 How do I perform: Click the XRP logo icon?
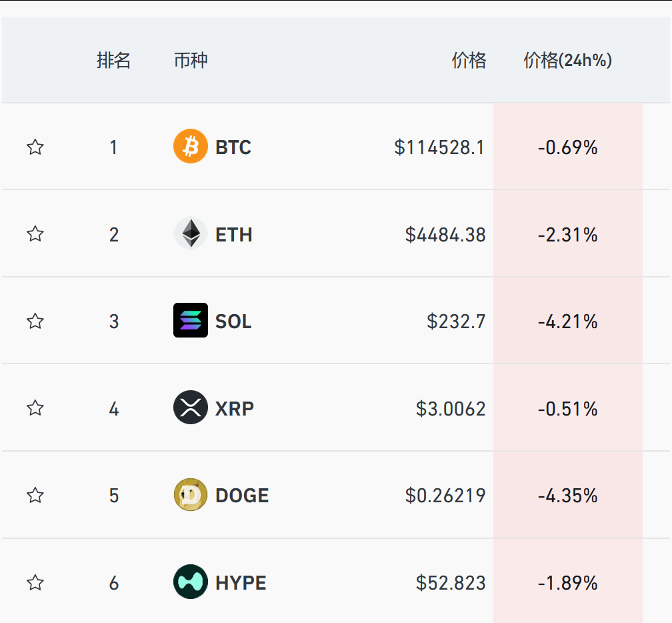tap(190, 408)
